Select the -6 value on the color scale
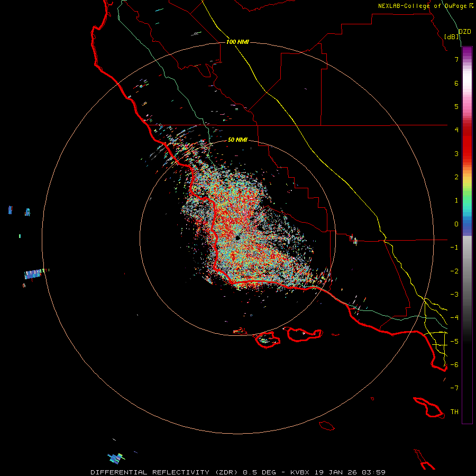 tap(454, 365)
